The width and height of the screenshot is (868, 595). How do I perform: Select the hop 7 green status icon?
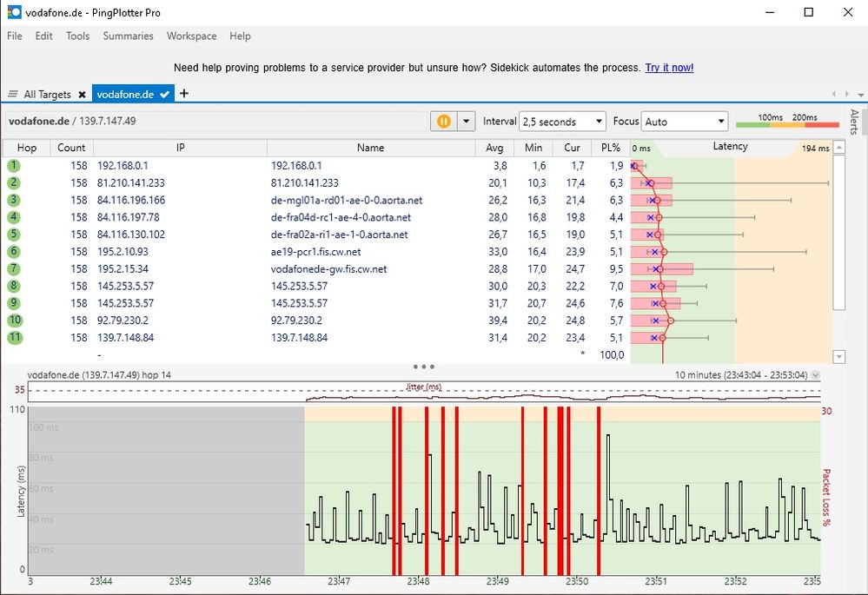click(x=14, y=269)
